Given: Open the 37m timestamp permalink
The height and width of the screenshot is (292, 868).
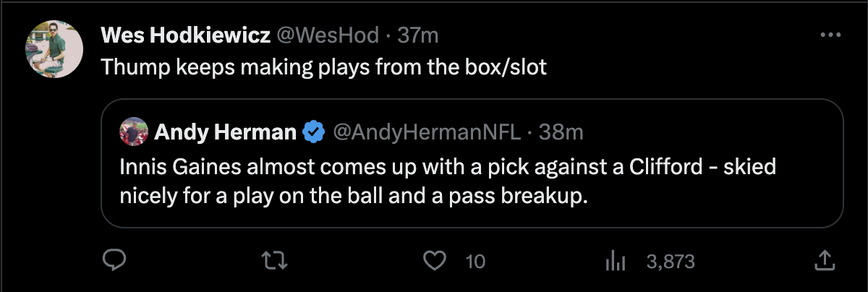Looking at the screenshot, I should [418, 35].
